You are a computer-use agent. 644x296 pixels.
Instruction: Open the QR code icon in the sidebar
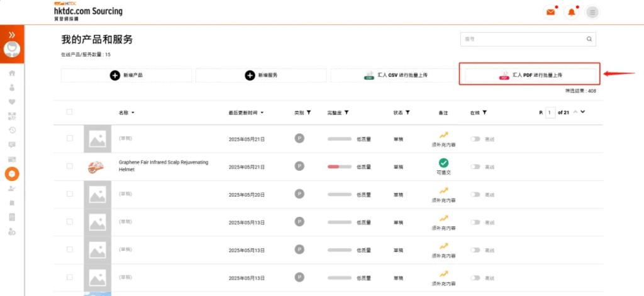pos(12,116)
